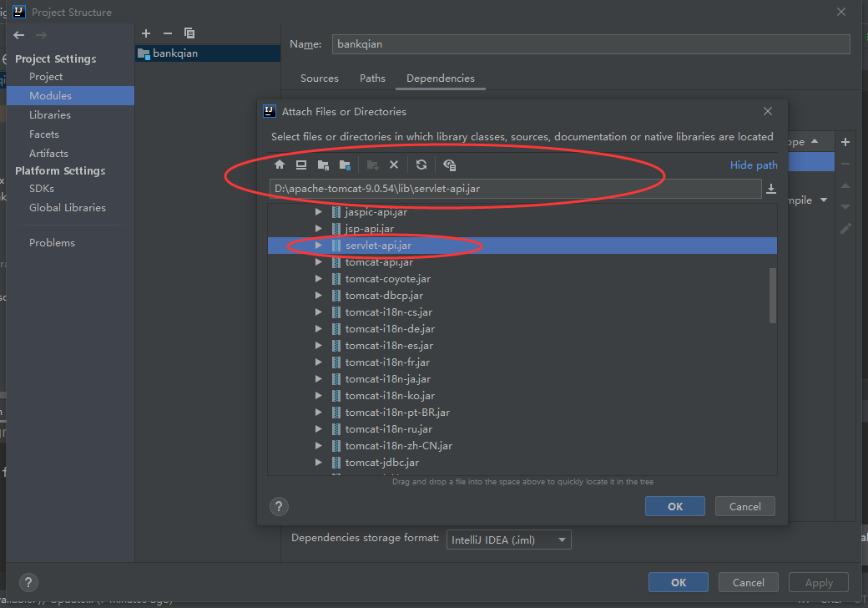Select tomcat-i18n-pt-BR.jar in tree

pyautogui.click(x=397, y=413)
